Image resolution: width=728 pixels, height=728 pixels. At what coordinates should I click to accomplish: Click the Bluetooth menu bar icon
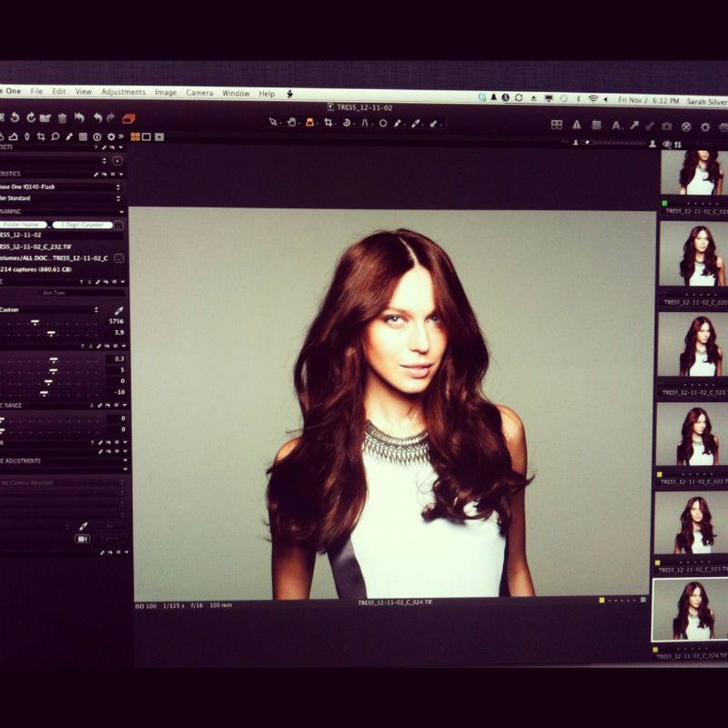[579, 98]
